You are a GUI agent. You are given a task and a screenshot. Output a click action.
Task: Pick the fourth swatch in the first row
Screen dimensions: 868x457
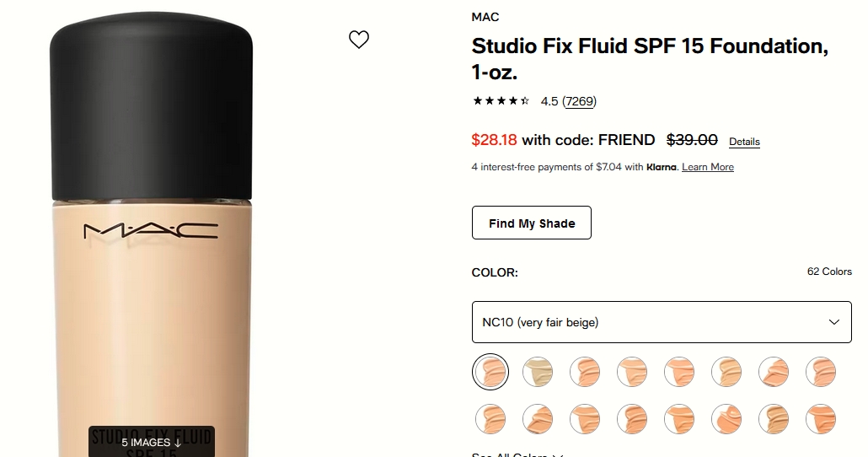632,372
